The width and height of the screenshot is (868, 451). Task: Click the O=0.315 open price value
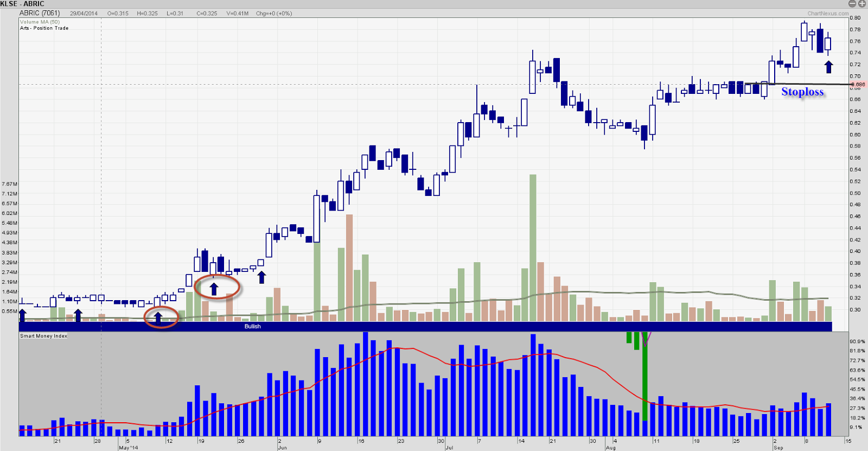tap(118, 14)
